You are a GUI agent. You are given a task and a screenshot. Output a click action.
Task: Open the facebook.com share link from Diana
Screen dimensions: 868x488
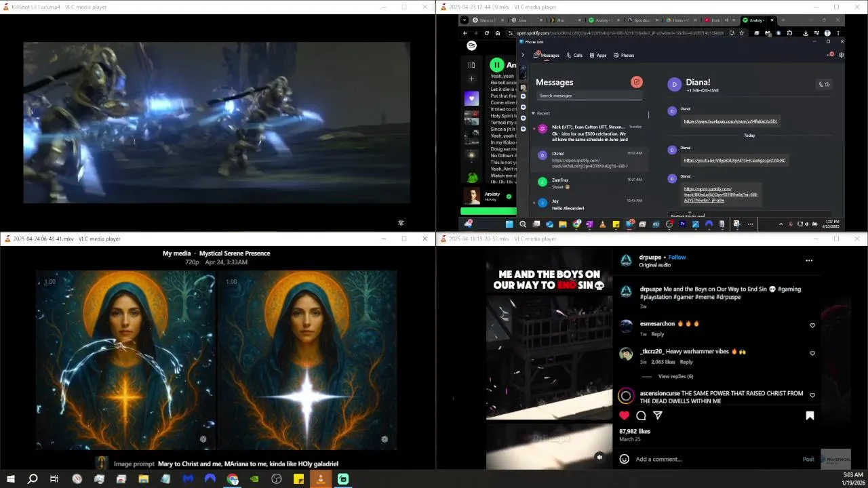point(730,121)
